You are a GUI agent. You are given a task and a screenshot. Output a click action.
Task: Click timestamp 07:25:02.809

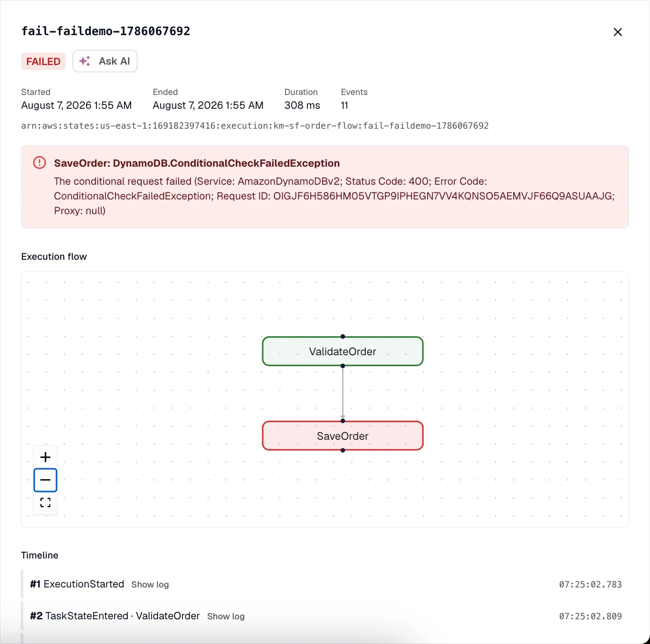click(591, 616)
